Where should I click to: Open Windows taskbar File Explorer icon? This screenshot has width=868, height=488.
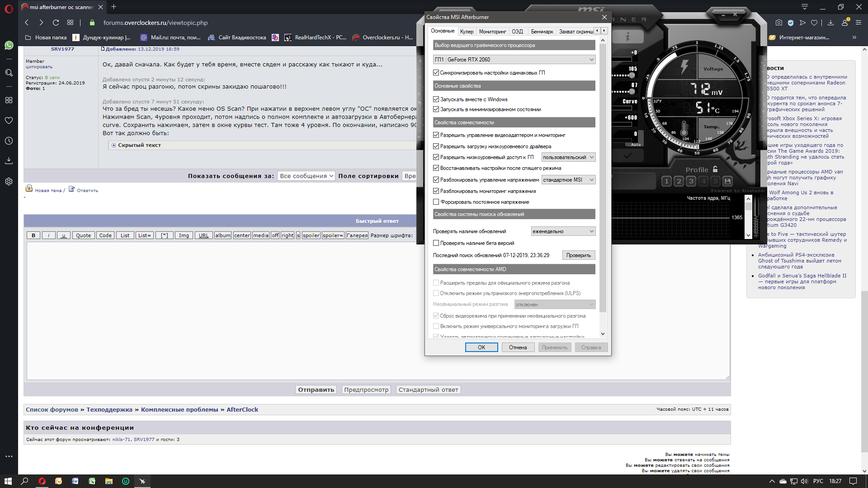point(108,481)
